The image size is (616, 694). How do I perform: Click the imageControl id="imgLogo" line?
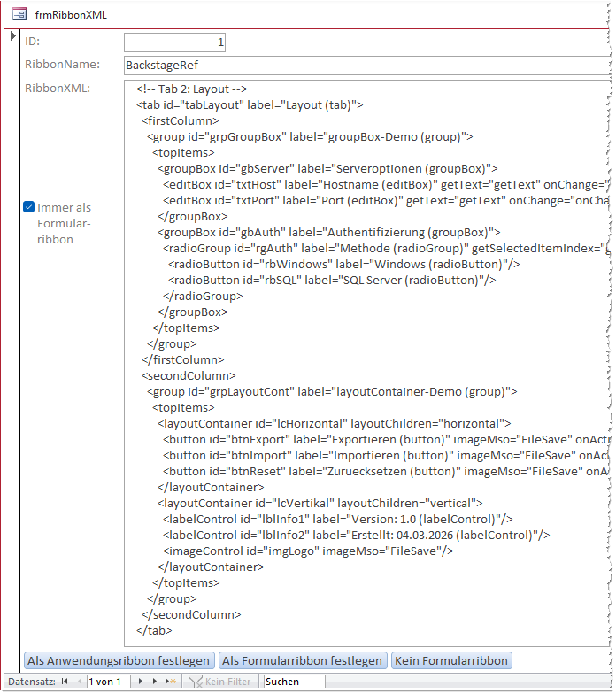coord(308,551)
